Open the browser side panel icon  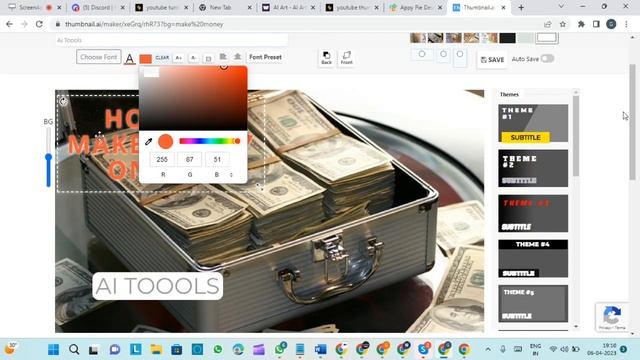pyautogui.click(x=596, y=24)
